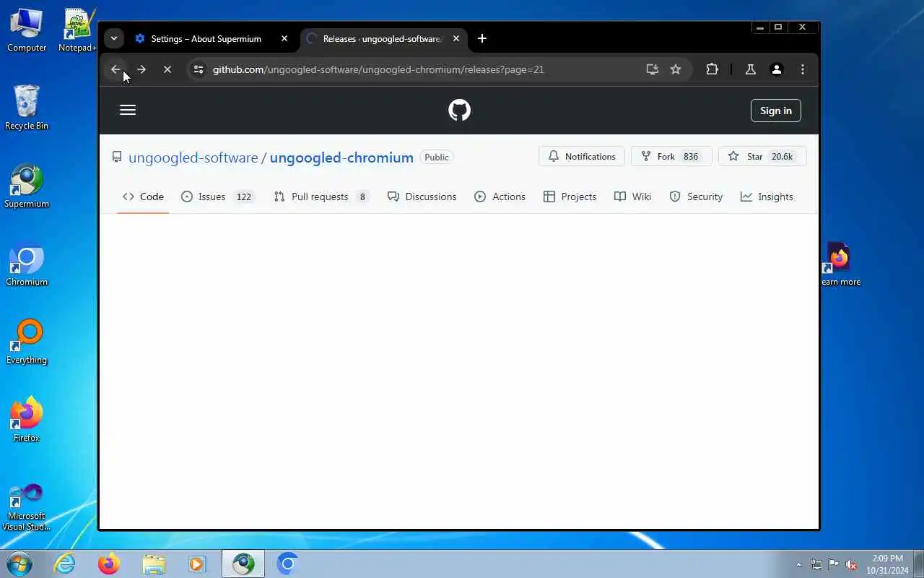Go back using the browser back arrow
Screen dimensions: 924x578
(x=115, y=69)
